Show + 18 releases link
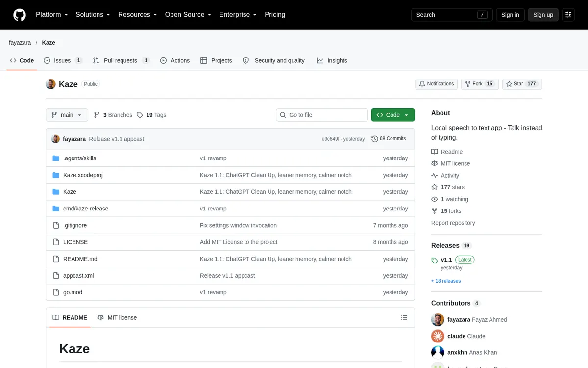 (x=446, y=281)
